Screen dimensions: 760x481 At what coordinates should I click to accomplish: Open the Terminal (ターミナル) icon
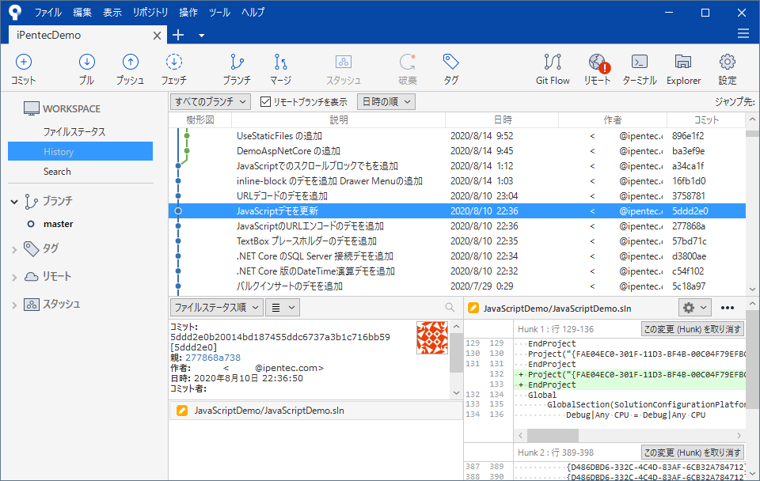point(640,62)
